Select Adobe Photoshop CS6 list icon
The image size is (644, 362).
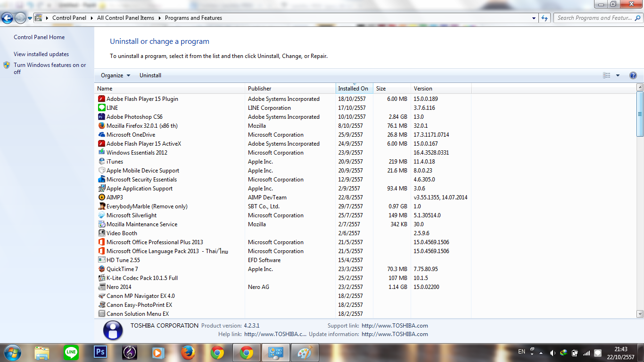[101, 117]
